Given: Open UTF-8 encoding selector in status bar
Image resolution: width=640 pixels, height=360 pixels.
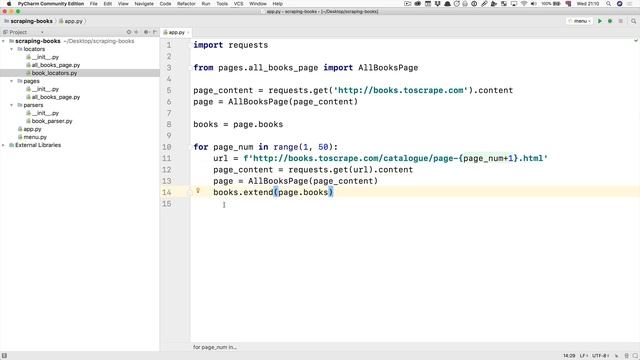Looking at the screenshot, I should tap(600, 356).
